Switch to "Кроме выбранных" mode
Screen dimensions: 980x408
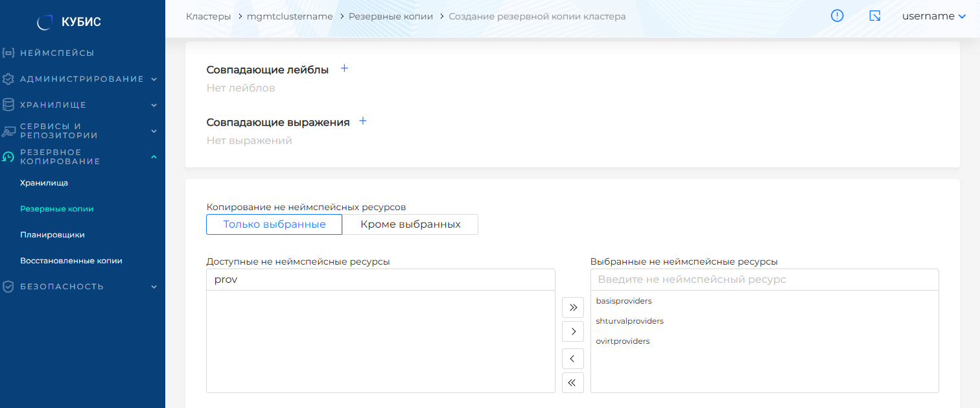[410, 224]
